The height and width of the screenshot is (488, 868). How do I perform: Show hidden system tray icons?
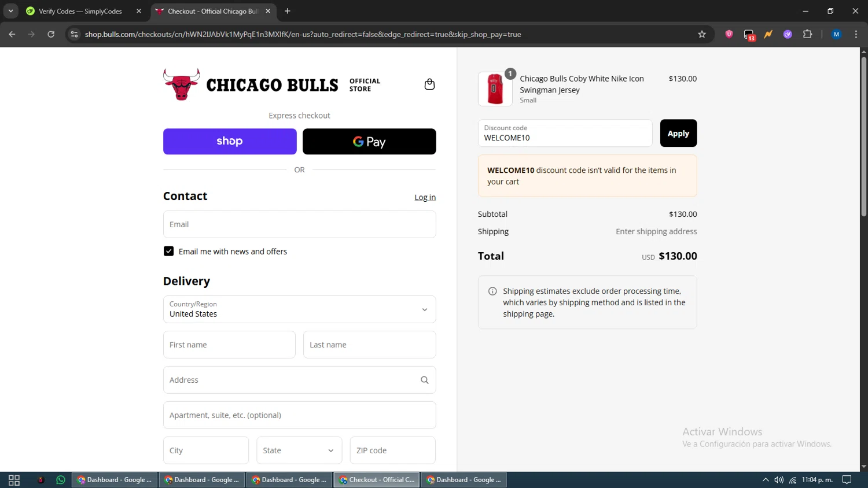click(766, 480)
